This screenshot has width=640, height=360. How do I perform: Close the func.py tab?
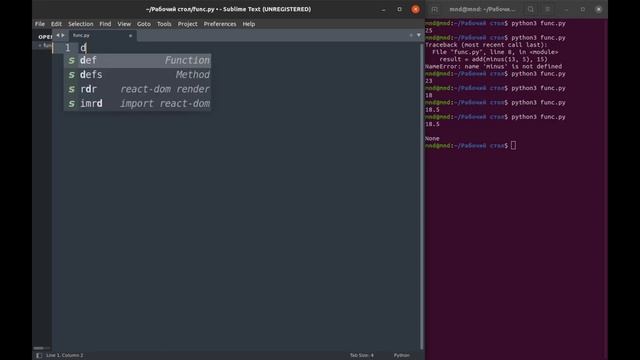tap(130, 36)
